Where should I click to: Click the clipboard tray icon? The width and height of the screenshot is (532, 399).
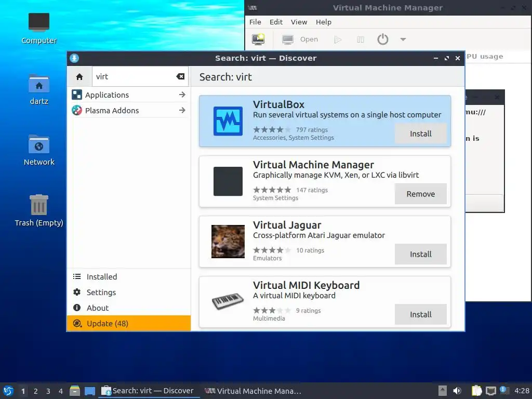[x=477, y=391]
